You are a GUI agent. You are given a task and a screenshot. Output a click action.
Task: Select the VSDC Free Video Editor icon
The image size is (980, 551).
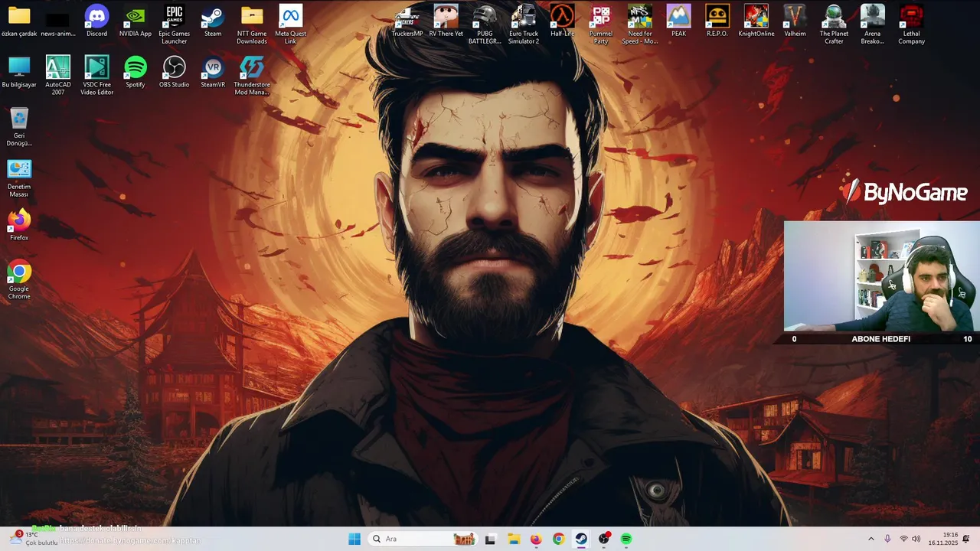coord(96,76)
